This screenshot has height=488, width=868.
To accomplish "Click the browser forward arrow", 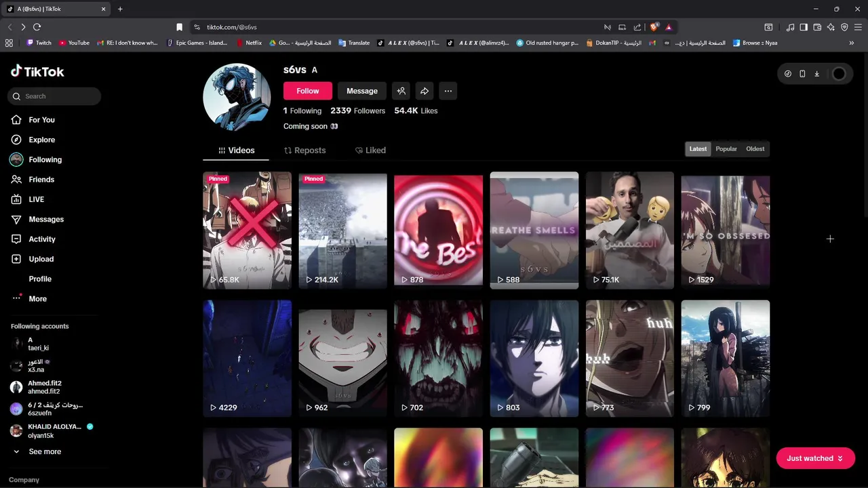I will (x=23, y=27).
